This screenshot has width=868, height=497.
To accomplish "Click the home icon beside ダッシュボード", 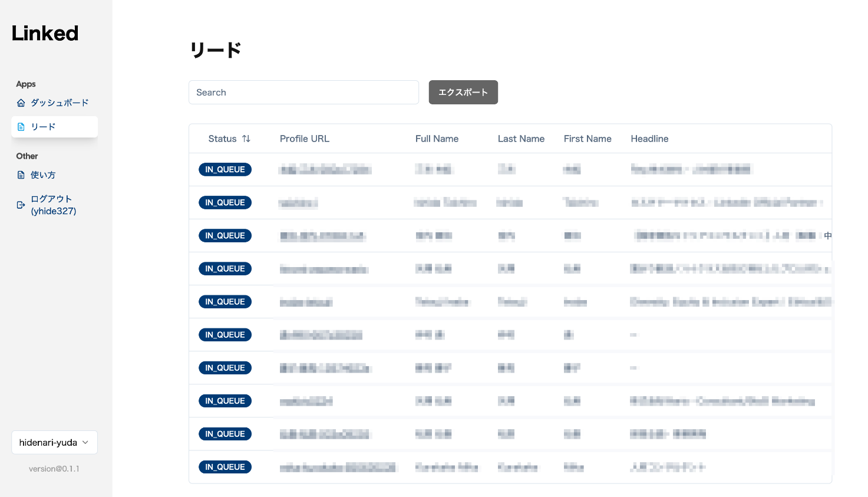I will click(21, 102).
